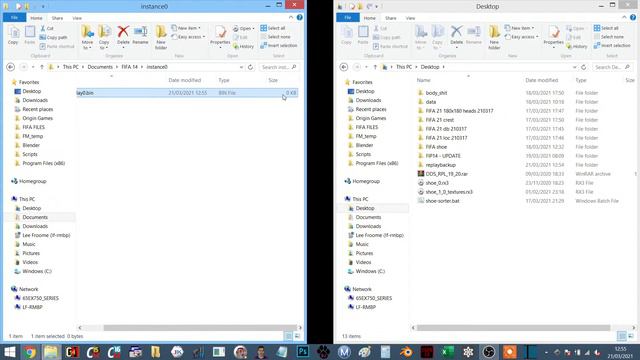Select body_shit folder in Desktop window

tap(436, 93)
